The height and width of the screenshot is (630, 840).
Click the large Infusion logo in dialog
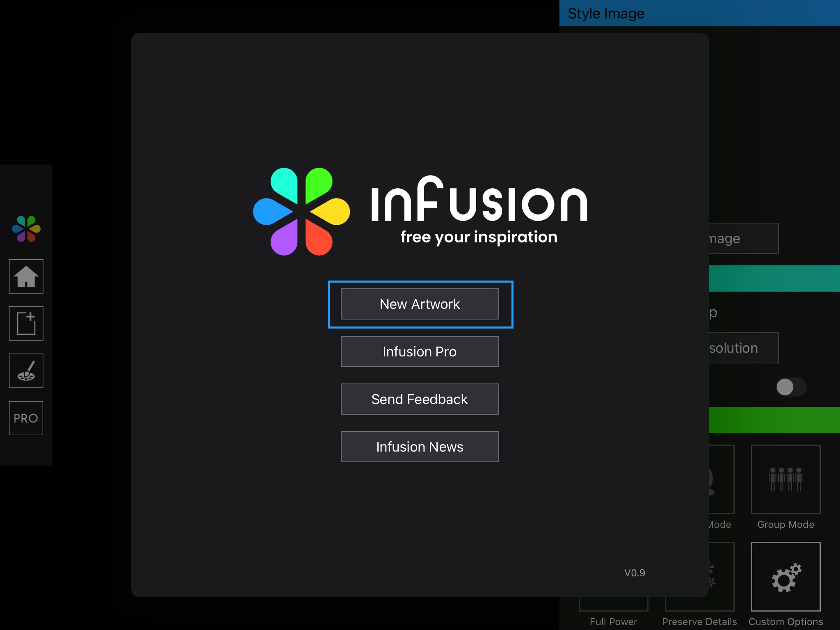420,211
